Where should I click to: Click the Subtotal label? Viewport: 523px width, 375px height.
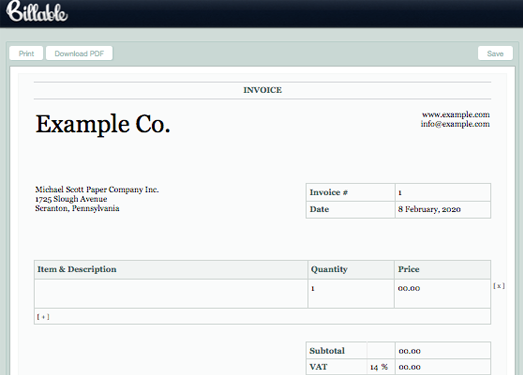[x=327, y=351]
